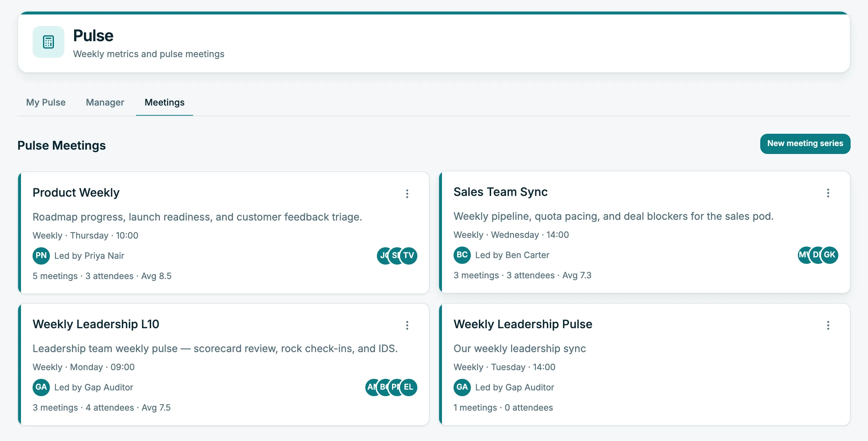
Task: Click the New meeting series button
Action: click(805, 144)
